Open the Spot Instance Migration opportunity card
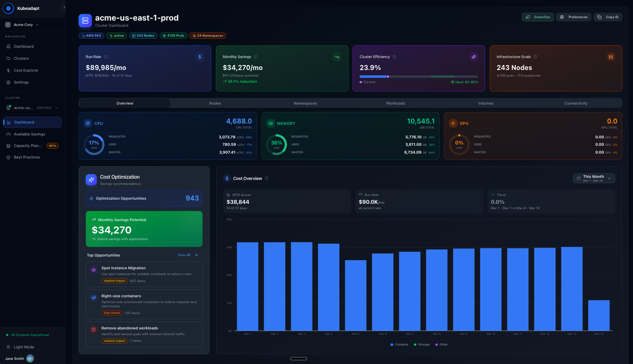 click(144, 274)
